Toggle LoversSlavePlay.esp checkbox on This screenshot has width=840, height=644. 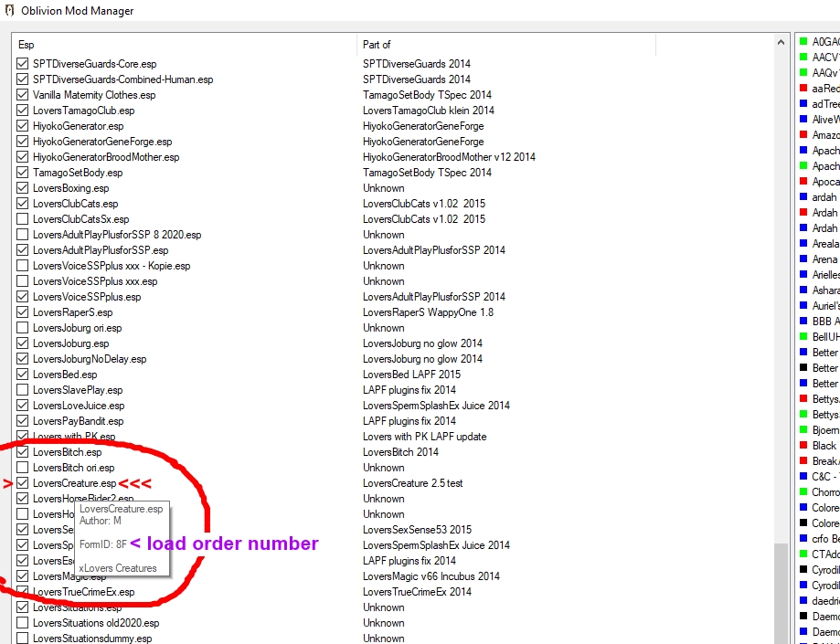23,390
